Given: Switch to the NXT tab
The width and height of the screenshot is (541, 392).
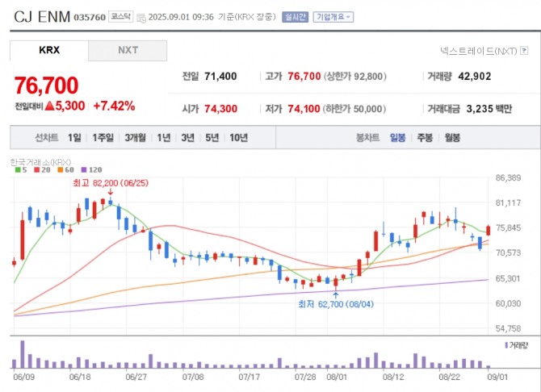Looking at the screenshot, I should point(128,50).
